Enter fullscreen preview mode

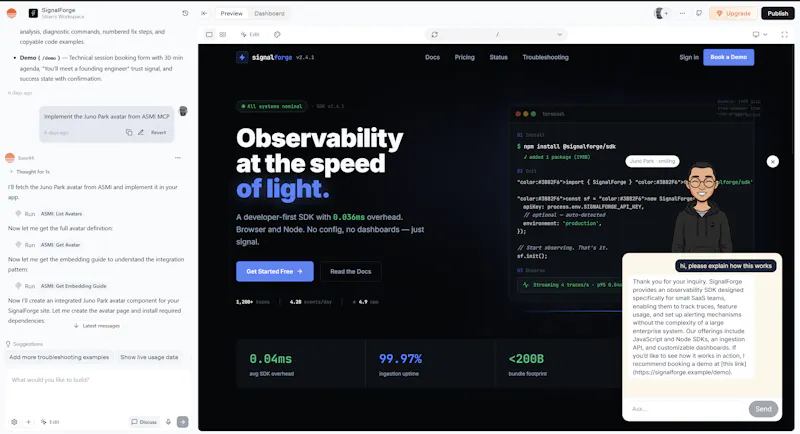point(785,35)
